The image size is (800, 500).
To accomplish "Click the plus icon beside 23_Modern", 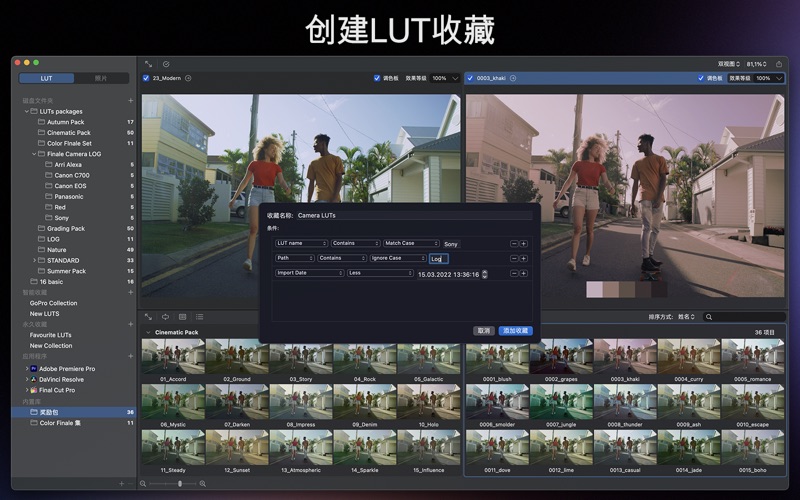I will 188,78.
